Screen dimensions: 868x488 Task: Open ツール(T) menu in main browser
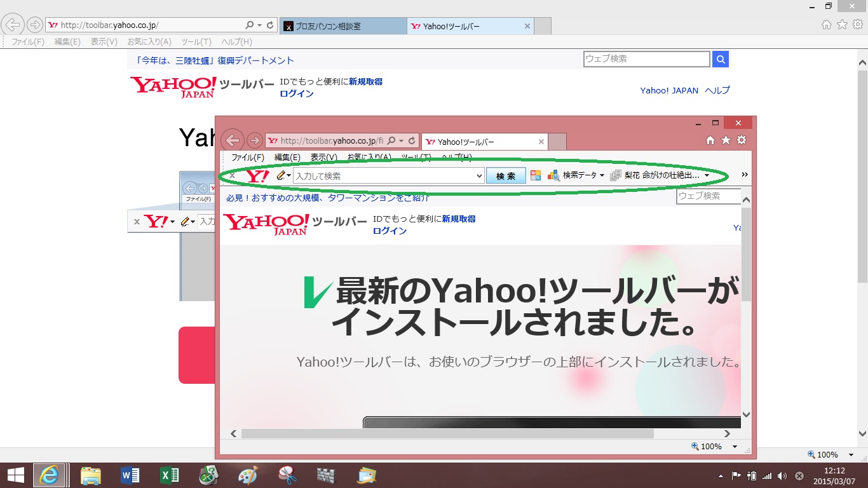click(196, 42)
